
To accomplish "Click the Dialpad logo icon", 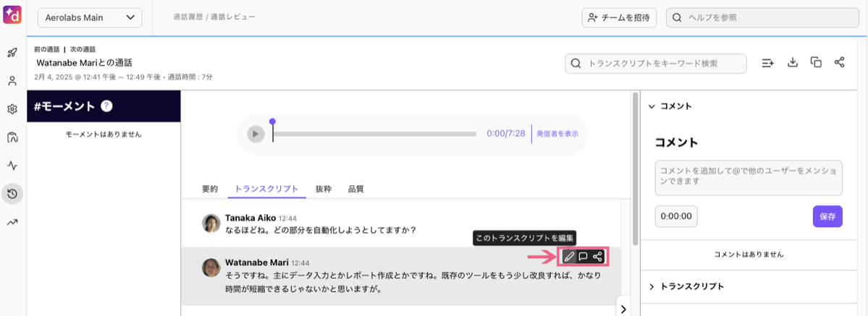I will point(12,14).
